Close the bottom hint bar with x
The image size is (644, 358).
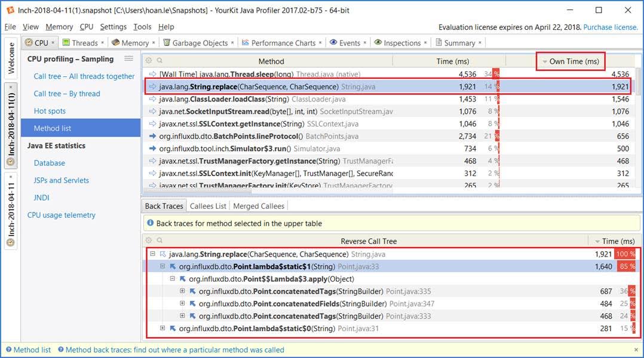pyautogui.click(x=636, y=350)
